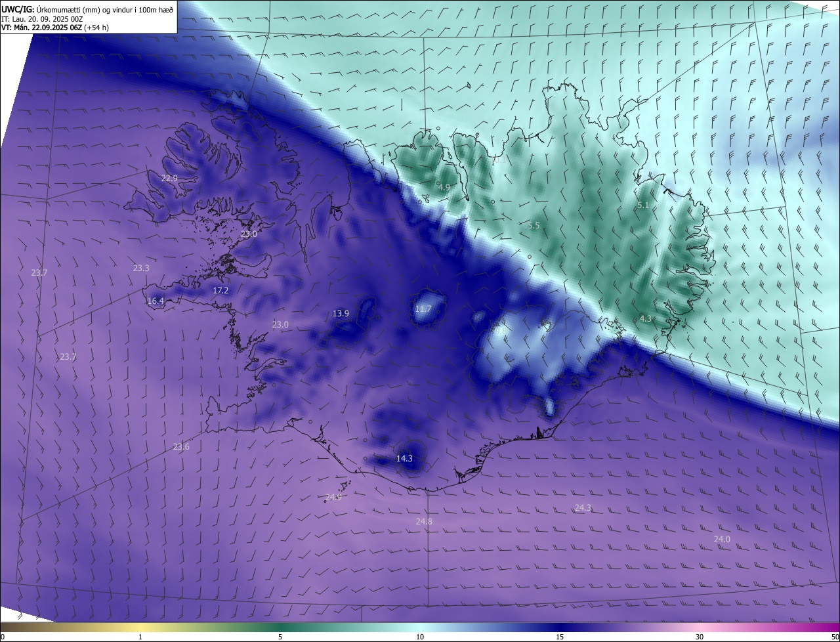Select the 16.4 value label
Viewport: 840px width, 642px height.
tap(156, 301)
